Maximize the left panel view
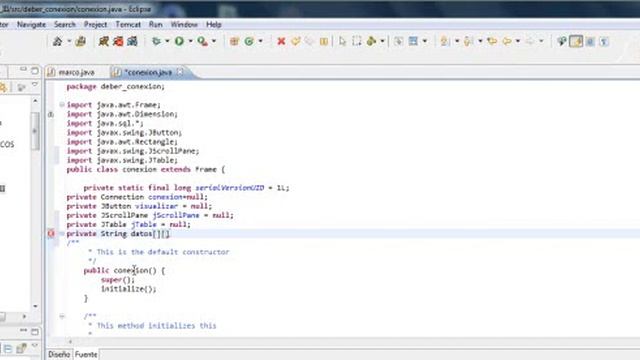Viewport: 640px width, 360px height. [x=35, y=71]
